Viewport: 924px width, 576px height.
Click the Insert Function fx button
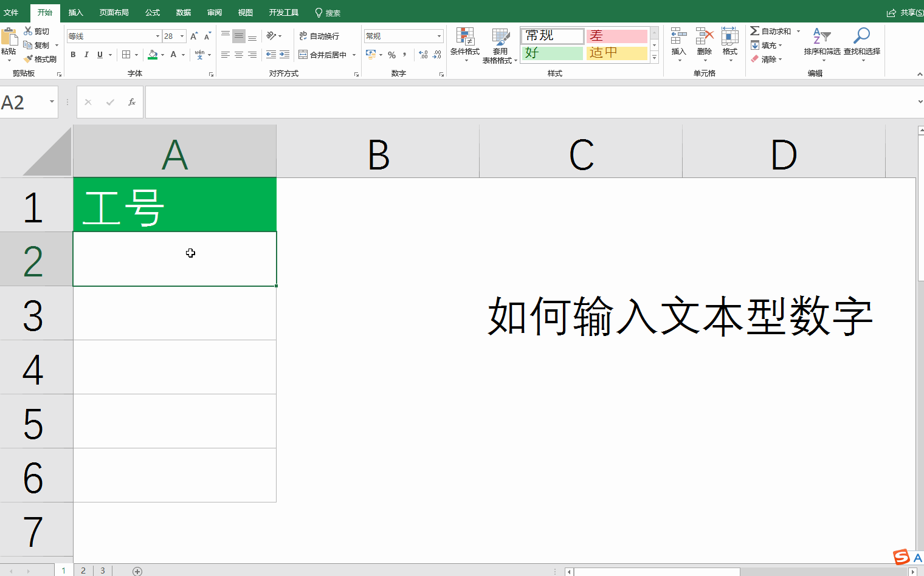tap(132, 102)
